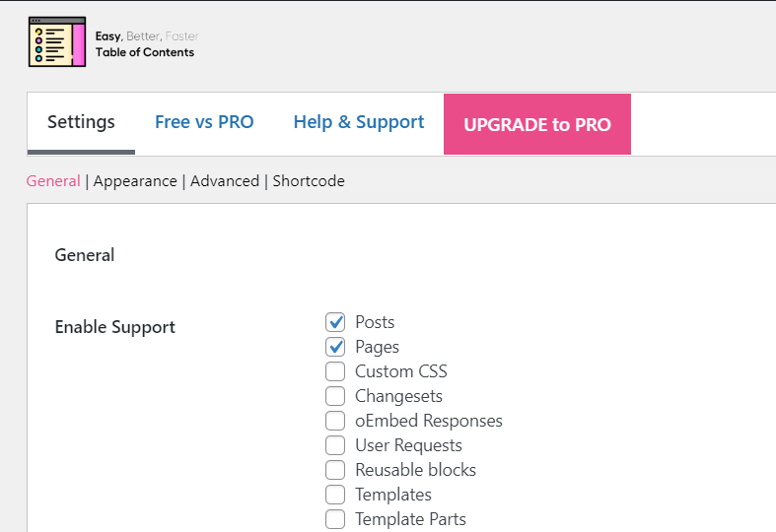Click the 'Enable Support' label
Screen dimensions: 776x532
click(115, 327)
